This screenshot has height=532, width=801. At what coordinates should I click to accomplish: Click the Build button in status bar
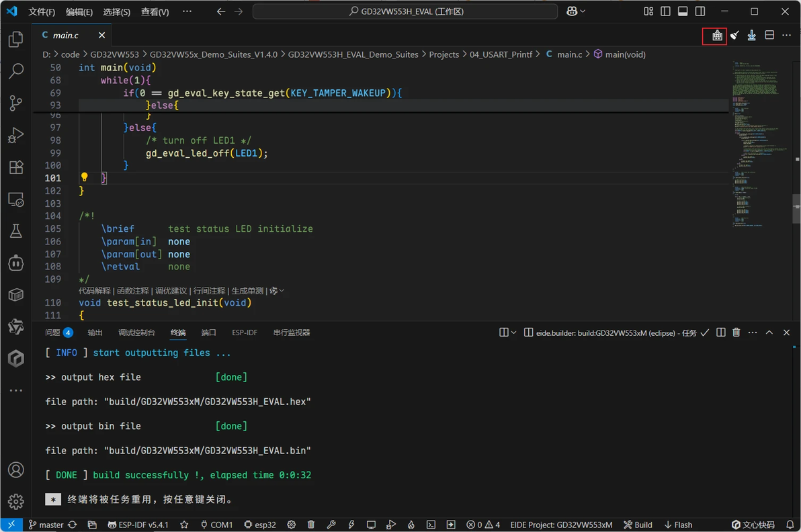[638, 525]
